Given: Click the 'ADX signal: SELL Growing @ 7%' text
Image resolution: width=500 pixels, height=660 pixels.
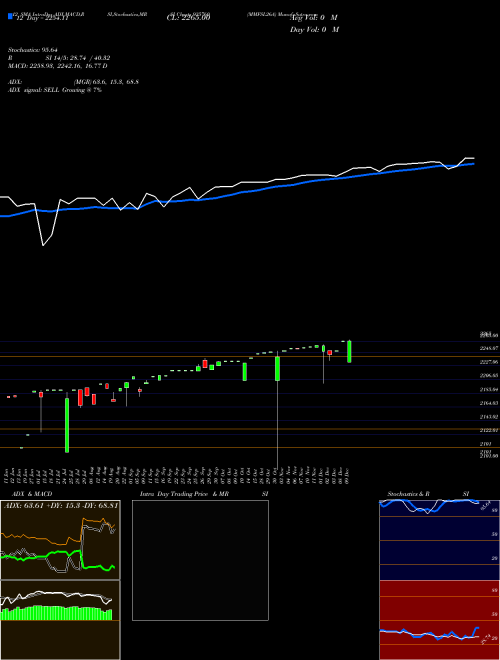Looking at the screenshot, I should (55, 90).
